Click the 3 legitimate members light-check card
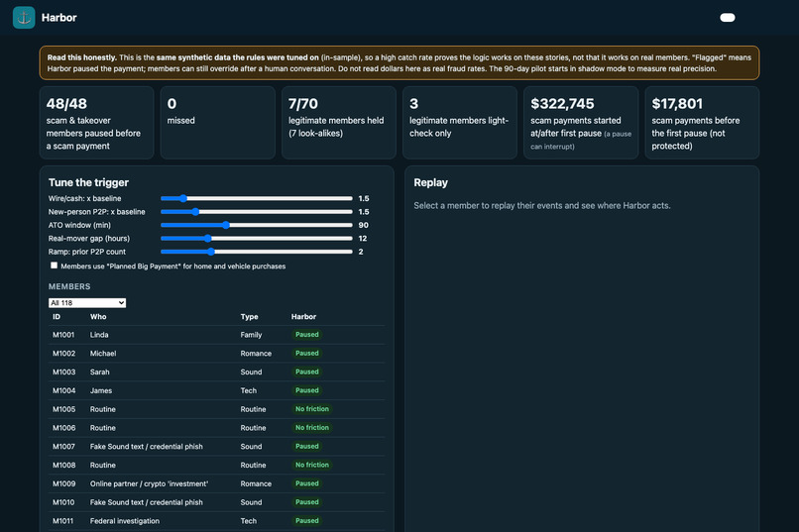The width and height of the screenshot is (799, 532). (460, 123)
